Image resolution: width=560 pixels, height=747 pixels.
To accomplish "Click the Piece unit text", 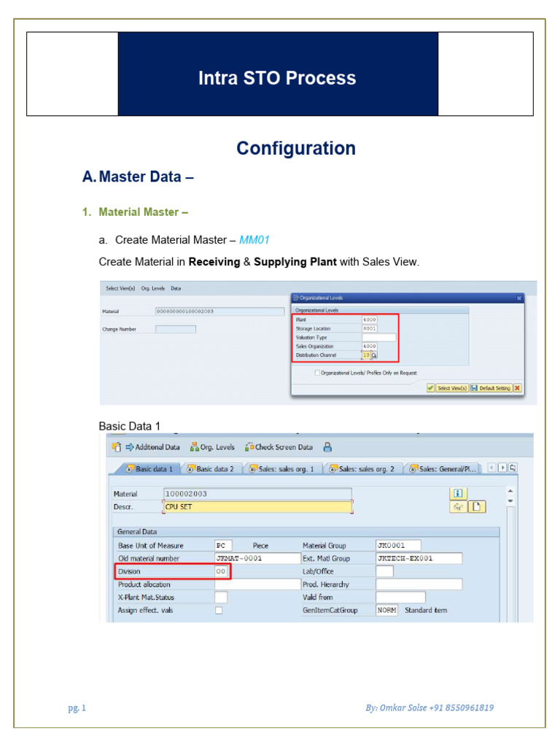I will (x=260, y=546).
